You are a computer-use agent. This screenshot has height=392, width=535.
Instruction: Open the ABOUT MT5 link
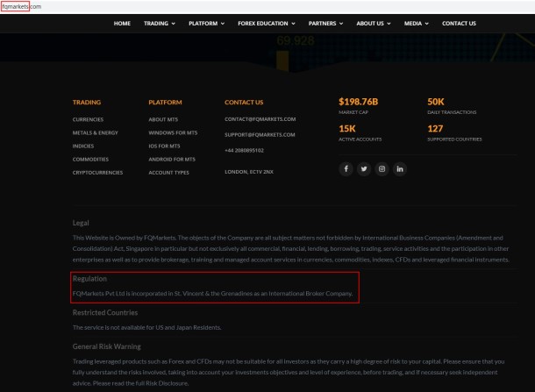coord(163,119)
